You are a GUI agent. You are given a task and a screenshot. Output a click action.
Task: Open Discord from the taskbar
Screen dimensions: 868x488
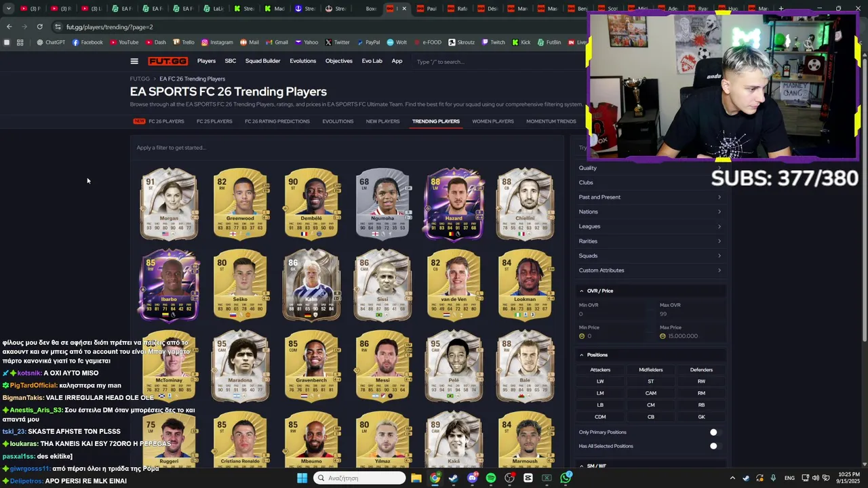point(472,478)
